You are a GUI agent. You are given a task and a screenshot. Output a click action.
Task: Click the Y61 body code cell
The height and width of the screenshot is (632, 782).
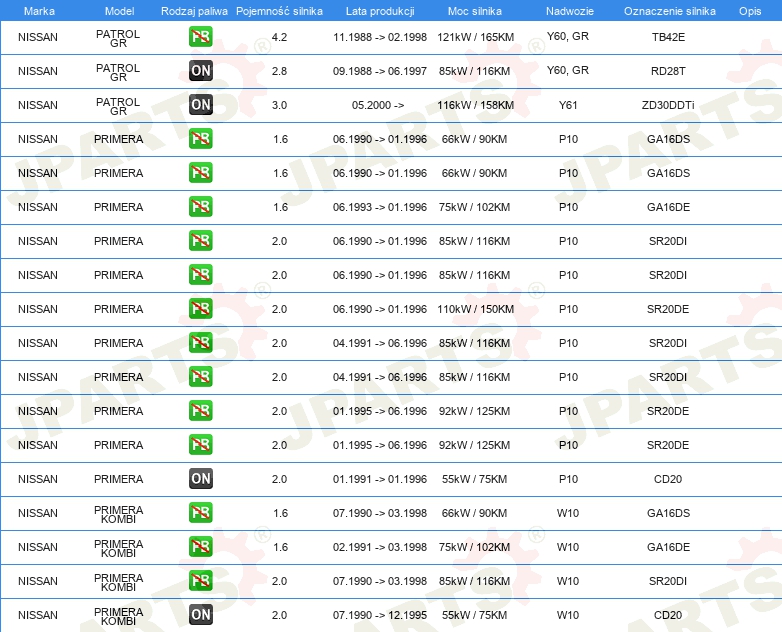coord(568,105)
